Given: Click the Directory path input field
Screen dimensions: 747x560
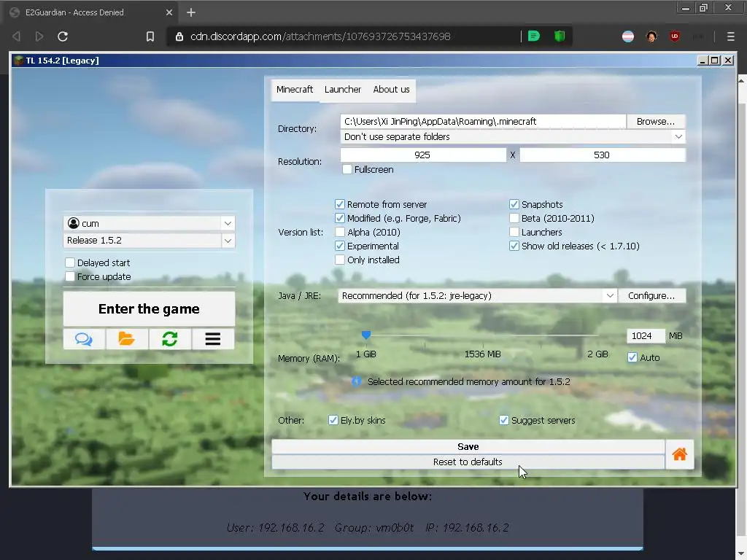Looking at the screenshot, I should pos(483,122).
